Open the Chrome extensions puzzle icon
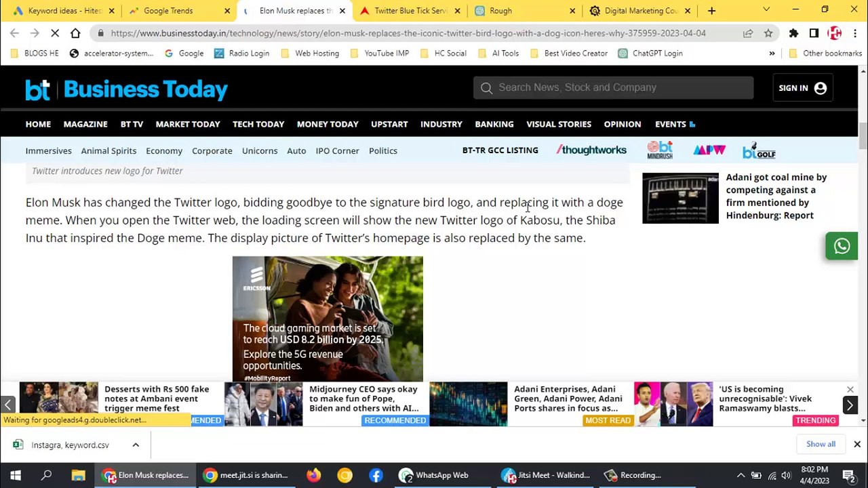868x488 pixels. [x=793, y=33]
